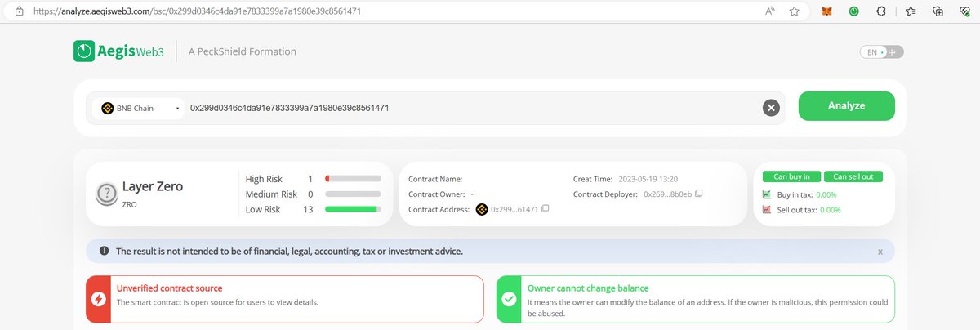The image size is (980, 330).
Task: Click the Buy in tax 0.00% value
Action: pyautogui.click(x=826, y=194)
